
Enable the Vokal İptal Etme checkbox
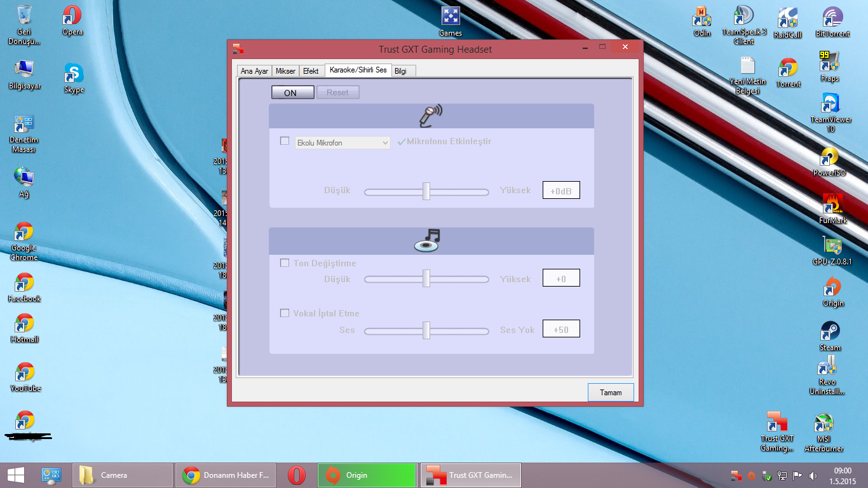pos(285,313)
